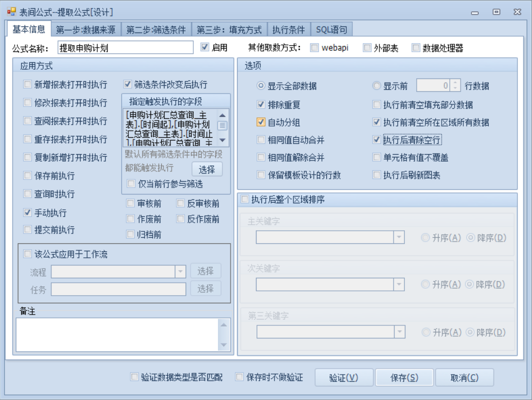
Task: Click the up arrow of the row count spinner
Action: tap(455, 83)
